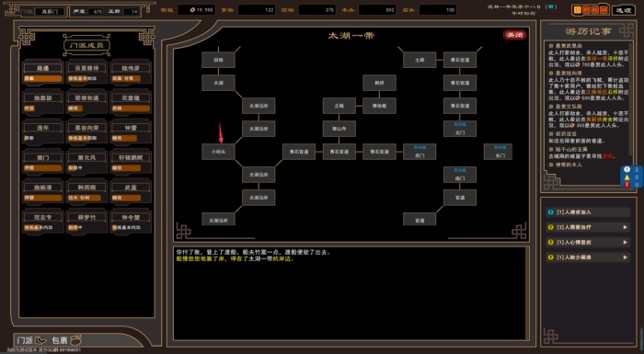This screenshot has height=354, width=644.
Task: Pause the game with the pause speed button
Action: point(578,10)
